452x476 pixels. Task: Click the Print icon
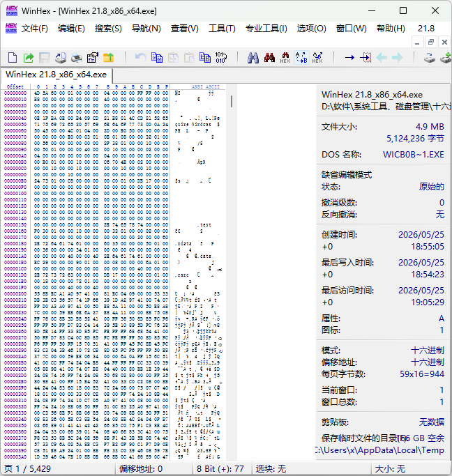click(77, 57)
